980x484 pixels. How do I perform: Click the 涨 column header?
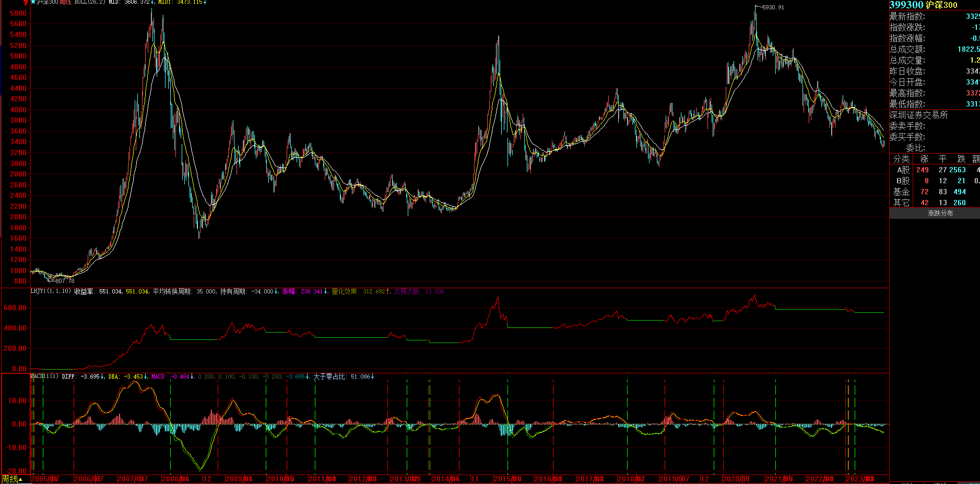[x=924, y=159]
